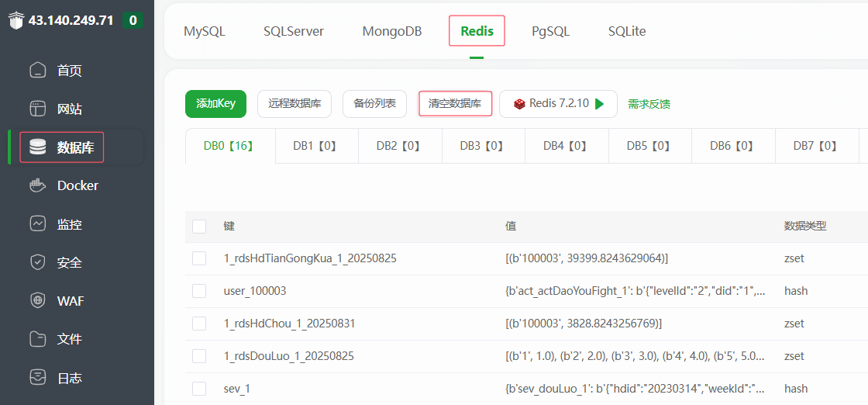Open the PgSQL database tab
Viewport: 868px width, 405px height.
550,32
